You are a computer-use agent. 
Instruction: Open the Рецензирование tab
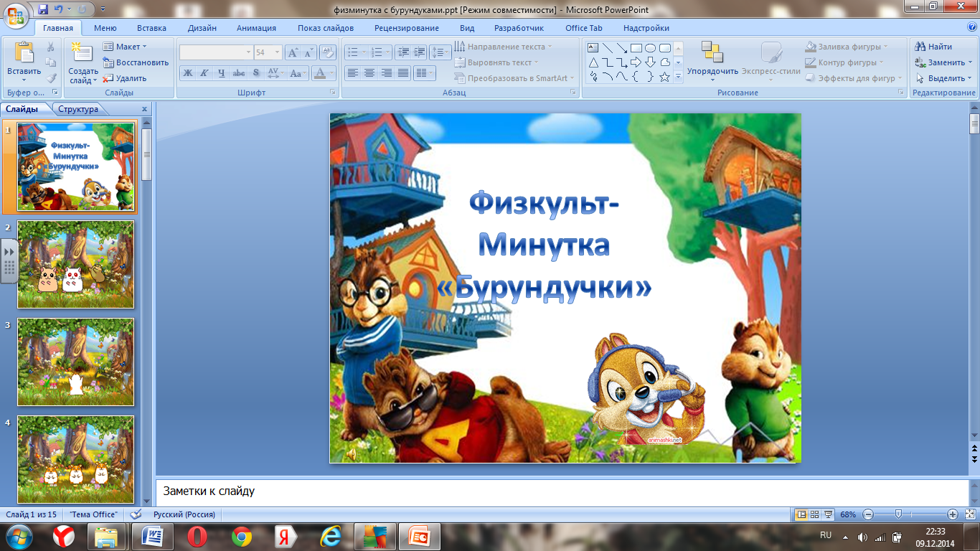pos(407,28)
